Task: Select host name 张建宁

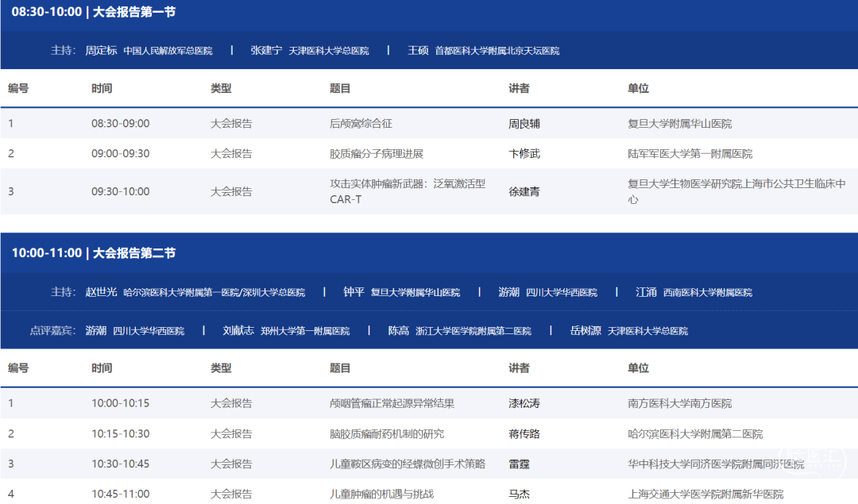Action: click(266, 50)
